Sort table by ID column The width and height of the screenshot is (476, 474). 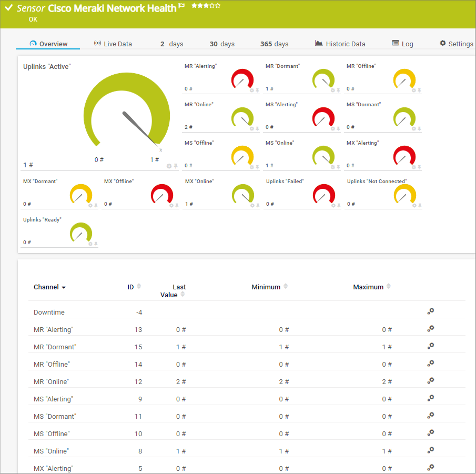[139, 287]
